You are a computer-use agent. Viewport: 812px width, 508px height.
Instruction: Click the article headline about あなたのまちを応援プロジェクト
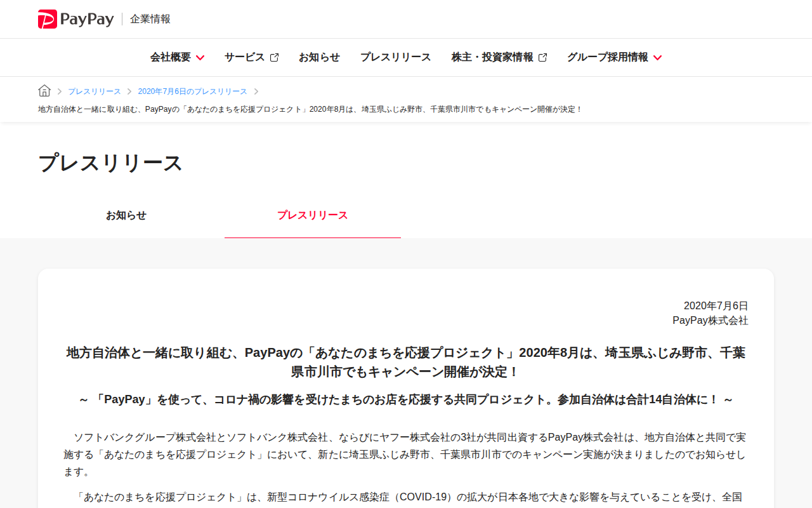coord(406,362)
